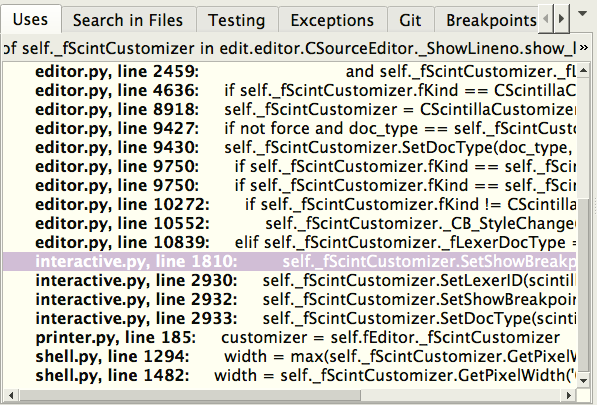597x405 pixels.
Task: Open the panel options dropdown triangle
Action: pyautogui.click(x=582, y=14)
